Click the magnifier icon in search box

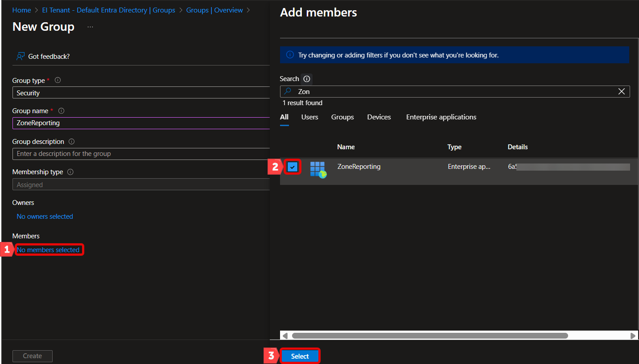tap(288, 91)
